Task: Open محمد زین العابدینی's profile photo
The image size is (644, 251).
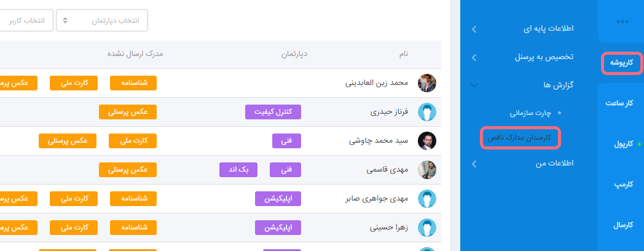Action: point(426,83)
